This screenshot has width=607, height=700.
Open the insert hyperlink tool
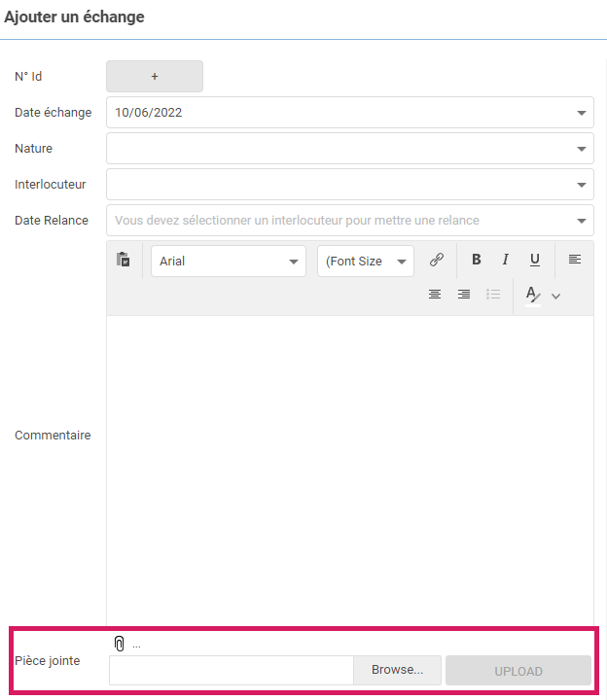[x=437, y=260]
